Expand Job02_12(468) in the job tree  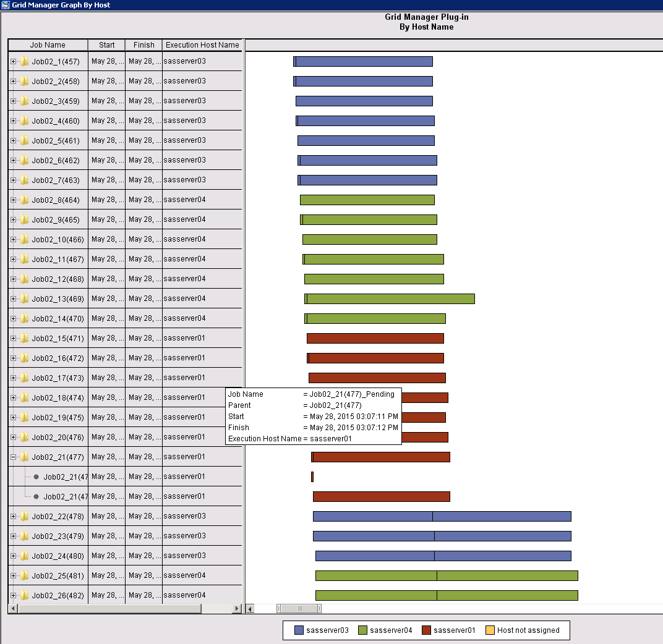[13, 279]
